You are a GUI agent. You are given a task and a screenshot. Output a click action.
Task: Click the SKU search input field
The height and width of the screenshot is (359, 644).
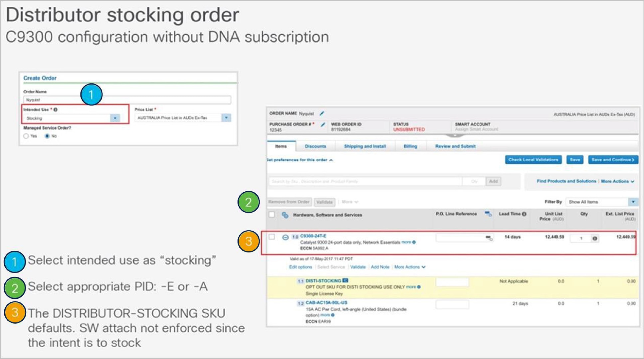click(x=364, y=181)
